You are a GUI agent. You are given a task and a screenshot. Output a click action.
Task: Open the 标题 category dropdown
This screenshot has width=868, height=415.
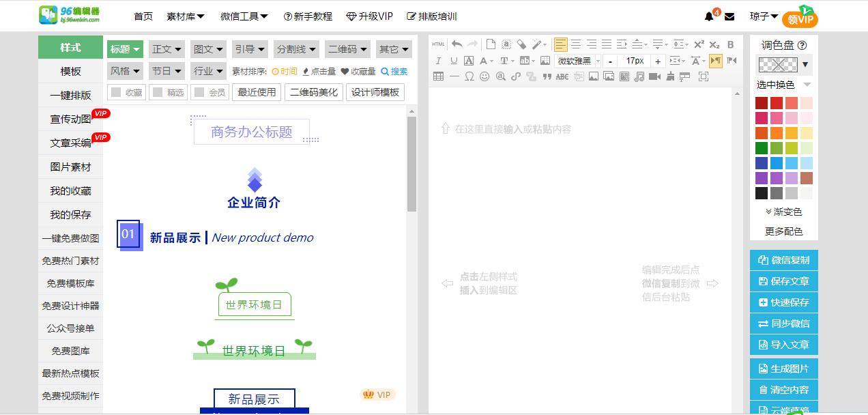125,48
